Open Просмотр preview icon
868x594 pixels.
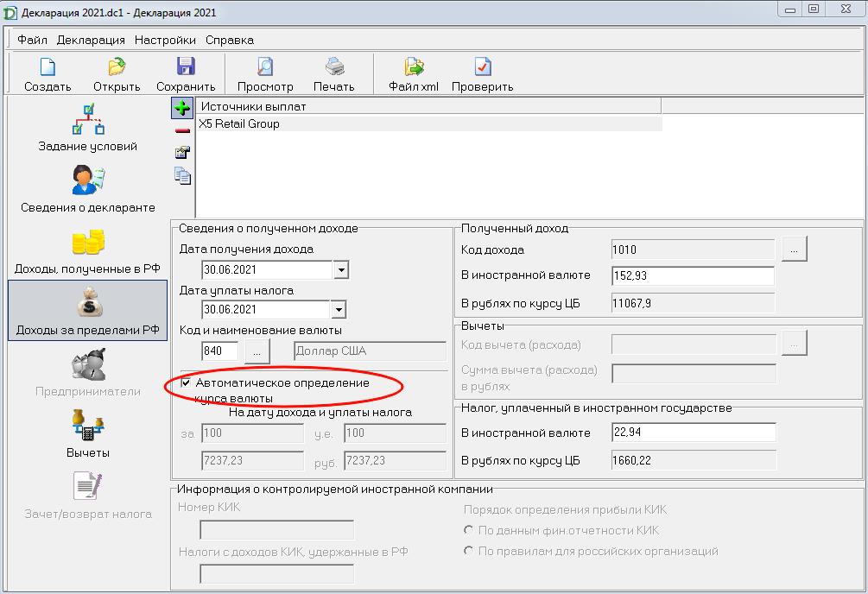pyautogui.click(x=265, y=68)
